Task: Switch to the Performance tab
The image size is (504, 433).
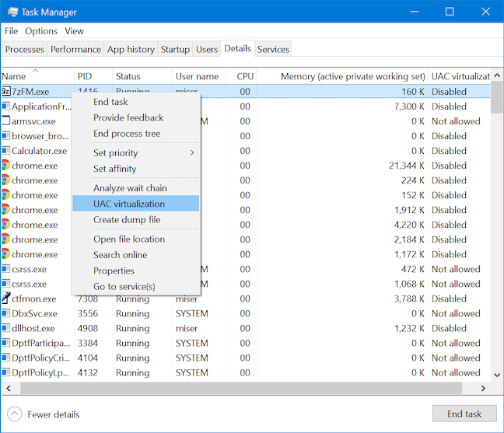Action: pos(75,49)
